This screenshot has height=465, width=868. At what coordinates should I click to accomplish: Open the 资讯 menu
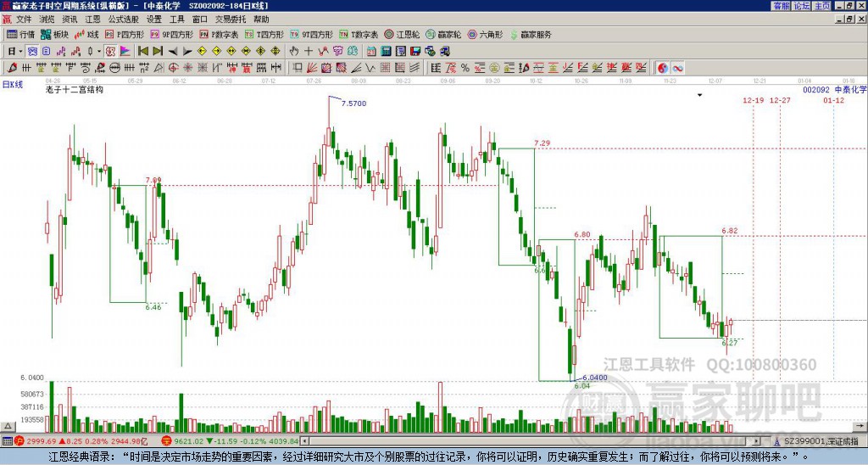pos(70,20)
